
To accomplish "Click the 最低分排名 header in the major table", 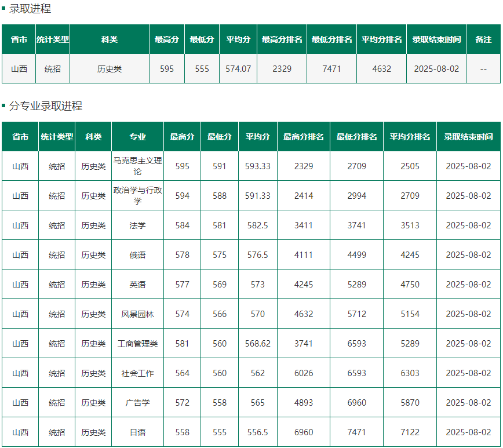I will click(357, 137).
